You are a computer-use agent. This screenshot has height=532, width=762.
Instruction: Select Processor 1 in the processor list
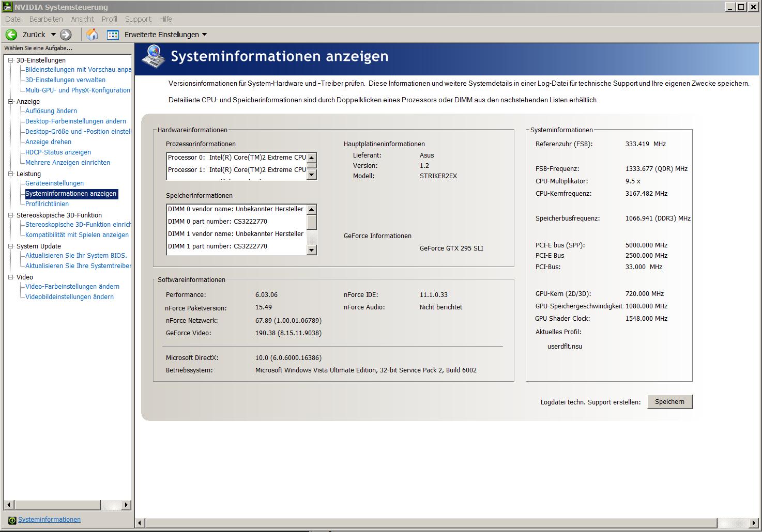pyautogui.click(x=237, y=170)
